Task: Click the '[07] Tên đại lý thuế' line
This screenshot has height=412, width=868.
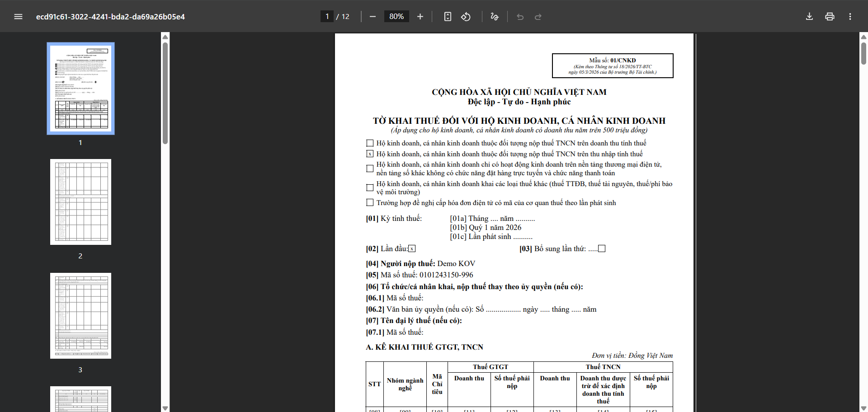Action: [x=414, y=321]
